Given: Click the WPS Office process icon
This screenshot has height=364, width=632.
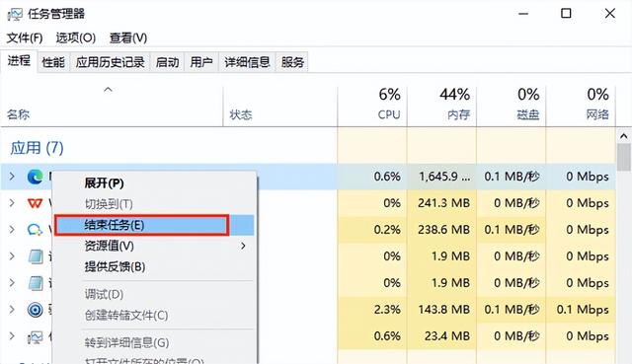Looking at the screenshot, I should tap(36, 203).
